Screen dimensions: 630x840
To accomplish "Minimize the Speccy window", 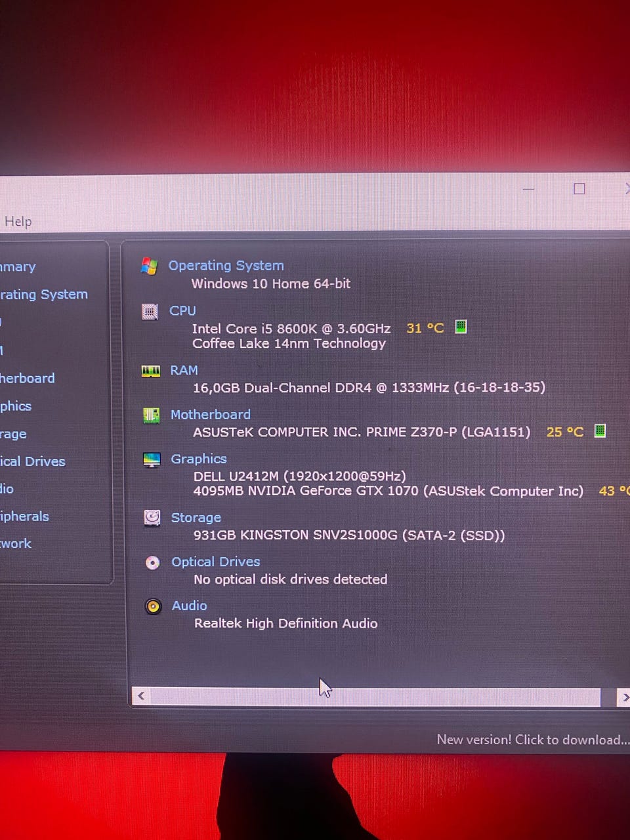I will click(x=528, y=189).
